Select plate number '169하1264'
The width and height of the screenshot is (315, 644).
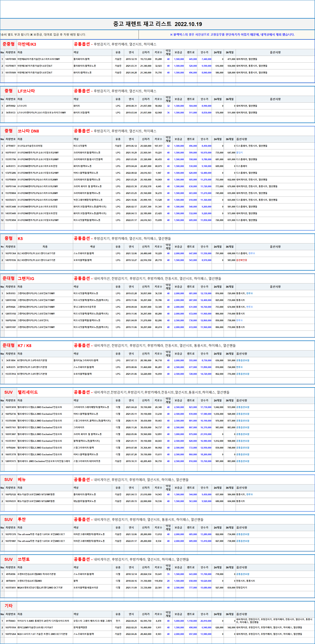coord(10,634)
